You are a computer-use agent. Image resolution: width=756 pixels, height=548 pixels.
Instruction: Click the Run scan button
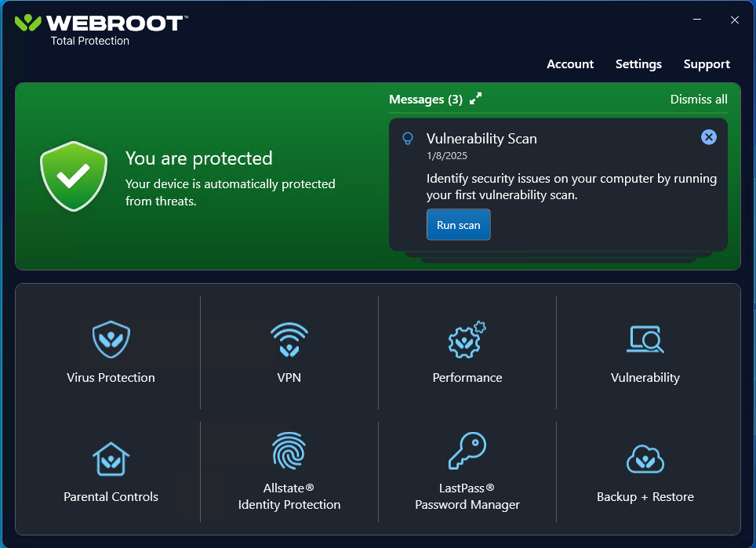click(459, 224)
